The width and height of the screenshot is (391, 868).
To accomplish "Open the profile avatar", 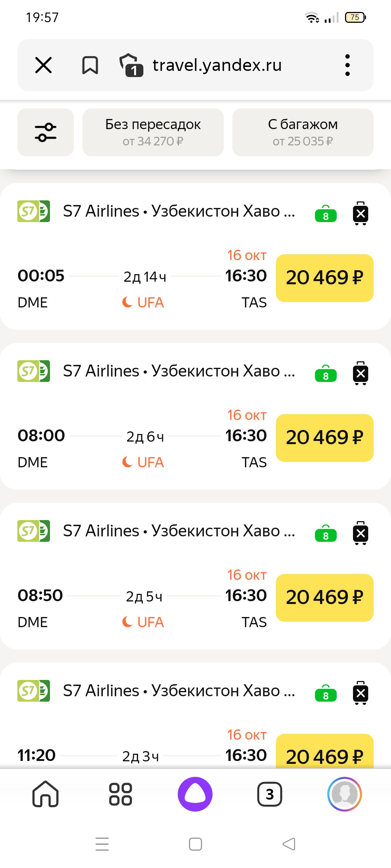I will coord(345,794).
